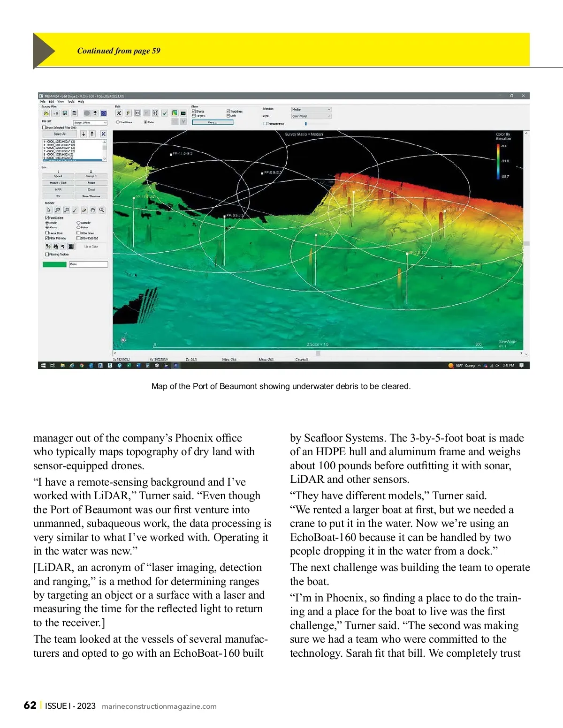Click the Heave / Tide button
Screen dimensions: 563x728
58,183
